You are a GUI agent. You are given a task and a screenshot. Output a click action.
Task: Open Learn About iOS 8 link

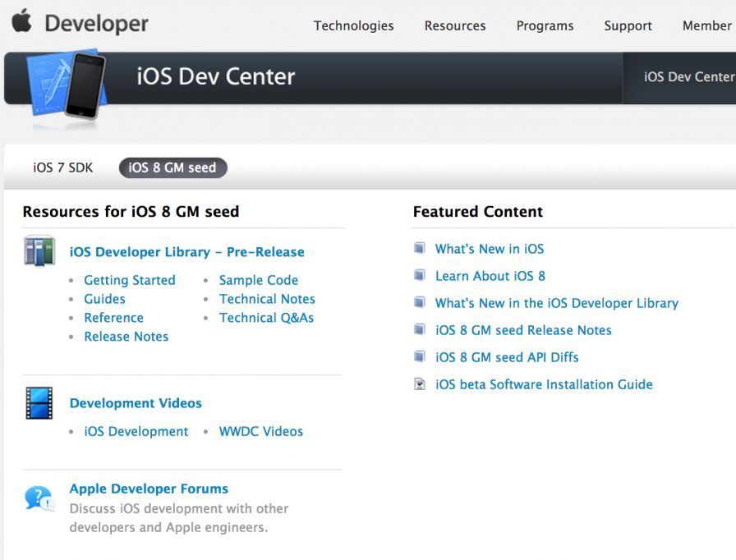point(490,276)
